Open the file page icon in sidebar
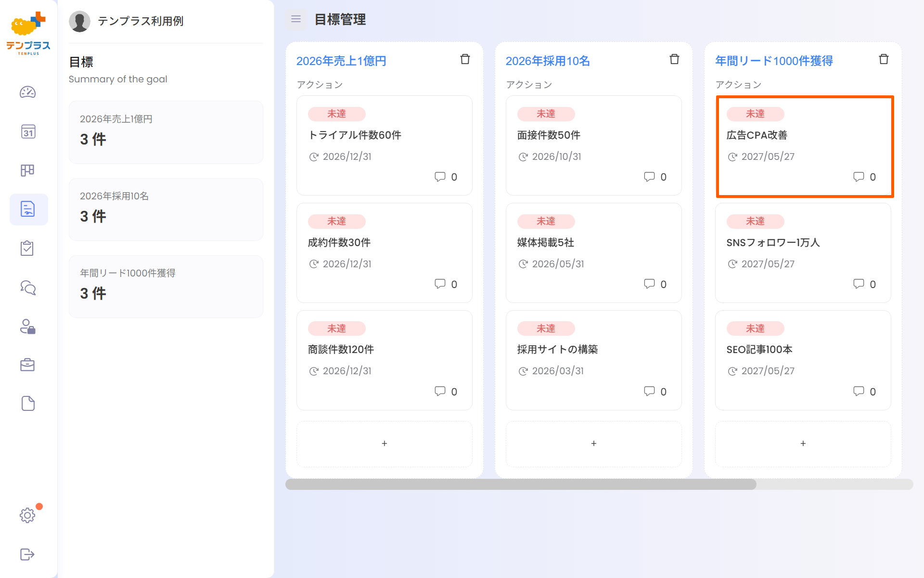The height and width of the screenshot is (578, 924). click(28, 404)
